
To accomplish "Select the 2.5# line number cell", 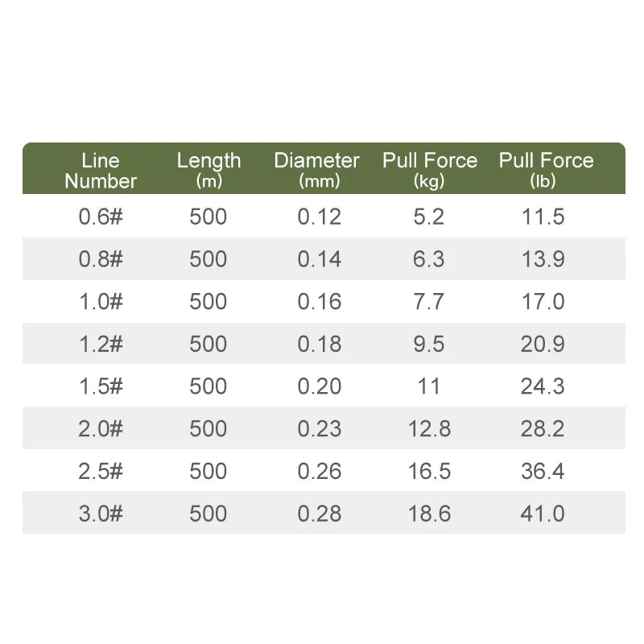I will pos(101,471).
